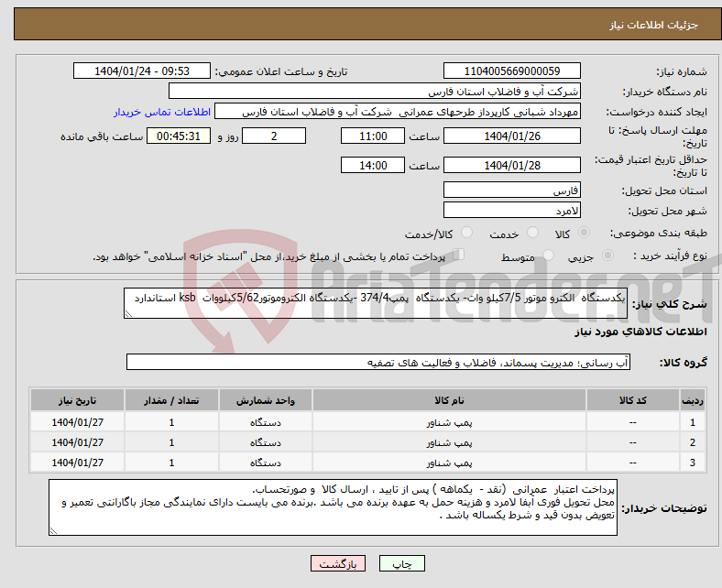Screen dimensions: 722x588
Task: Select the کالا/خدمت radio button
Action: 466,233
